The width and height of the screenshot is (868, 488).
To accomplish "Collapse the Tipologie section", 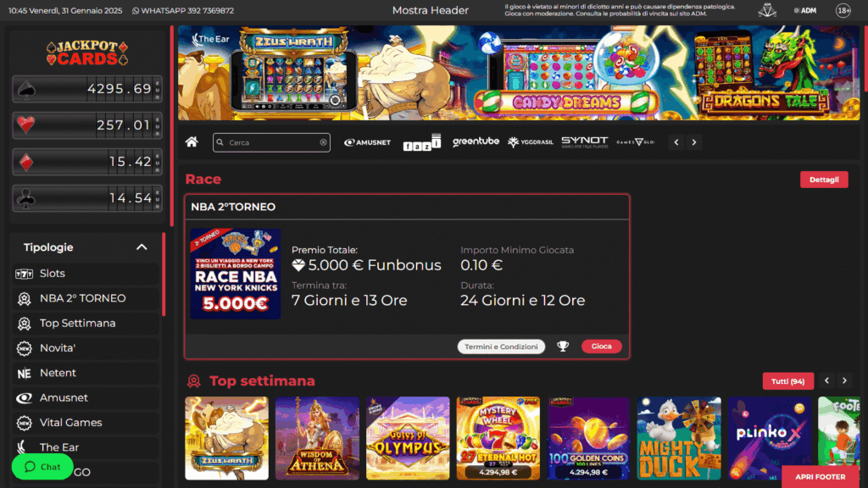I will [142, 247].
